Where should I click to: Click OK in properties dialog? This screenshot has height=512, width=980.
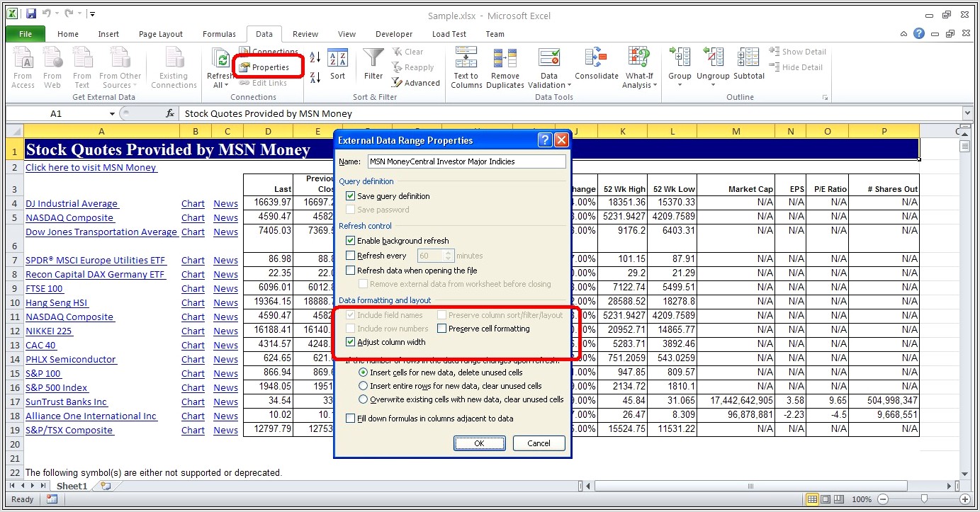point(479,443)
